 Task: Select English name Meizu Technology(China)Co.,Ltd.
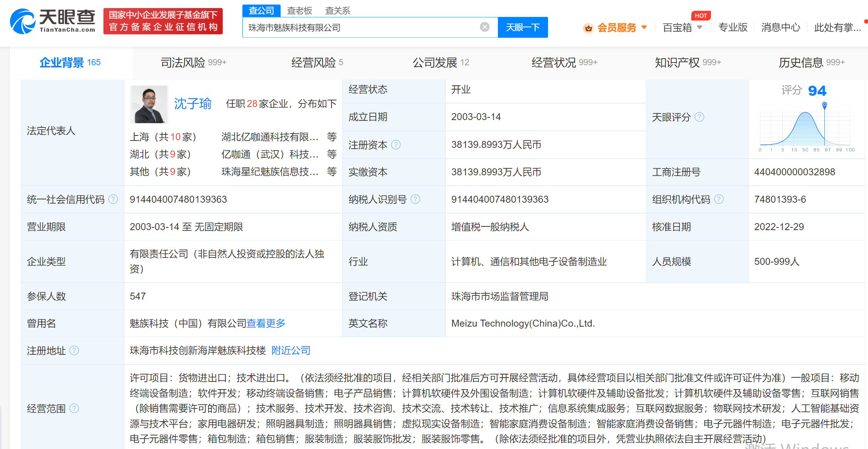pyautogui.click(x=523, y=324)
